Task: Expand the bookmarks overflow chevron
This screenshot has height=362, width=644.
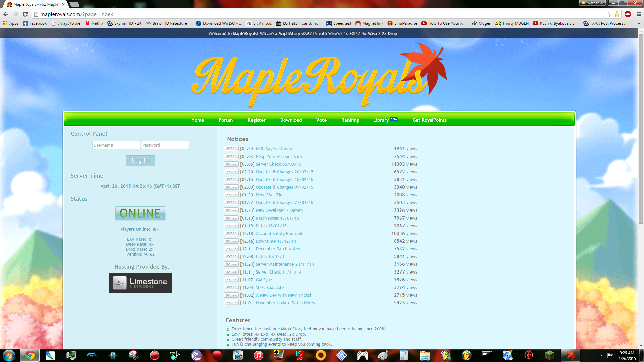Action: [x=638, y=23]
